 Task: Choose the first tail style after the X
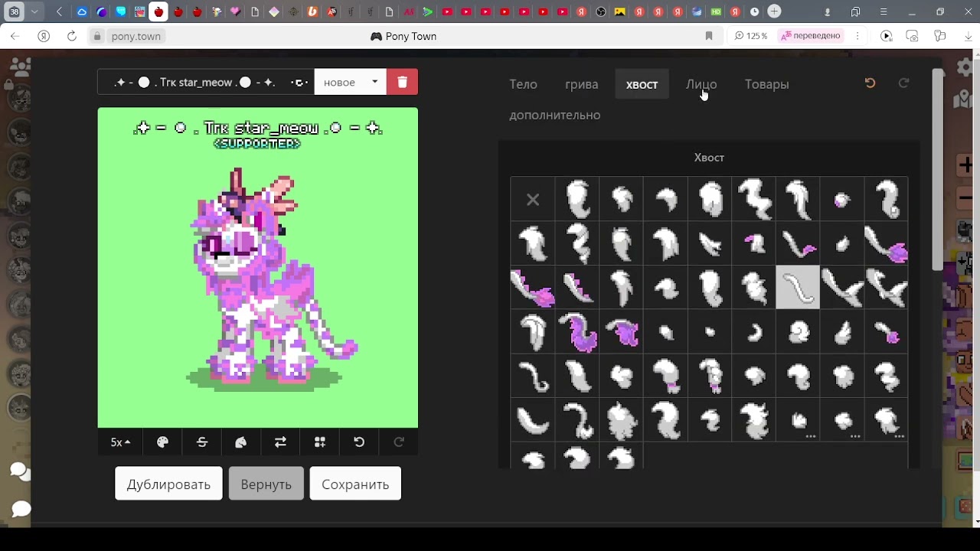577,200
